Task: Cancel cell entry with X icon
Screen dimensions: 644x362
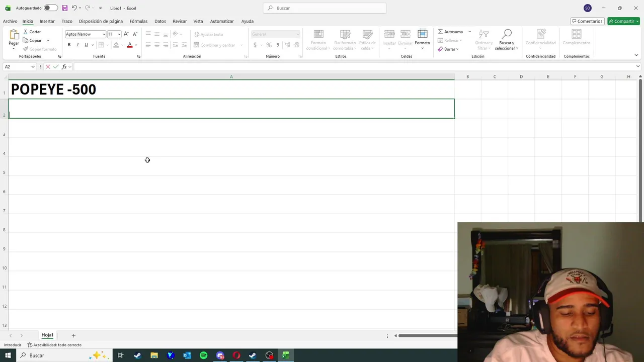Action: coord(48,67)
